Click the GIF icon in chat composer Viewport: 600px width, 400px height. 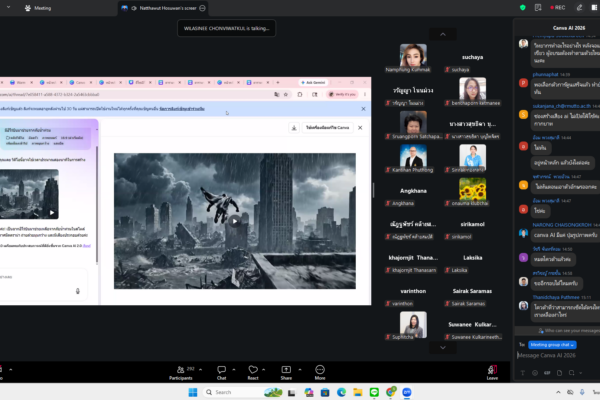[x=547, y=373]
